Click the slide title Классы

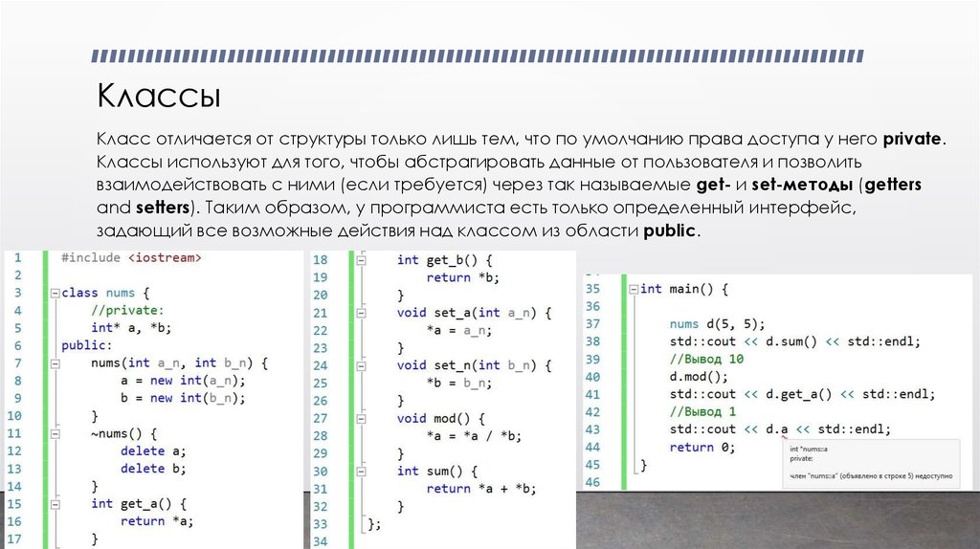[158, 97]
